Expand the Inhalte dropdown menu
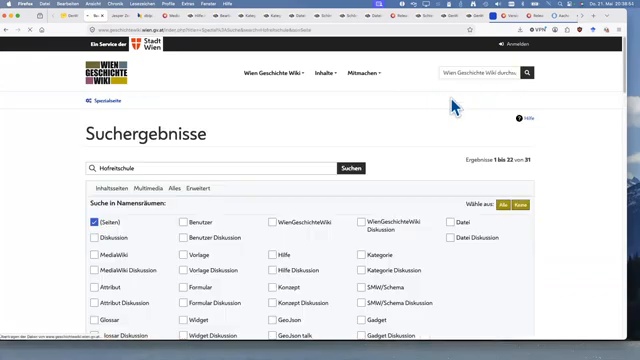This screenshot has height=360, width=640. click(326, 73)
